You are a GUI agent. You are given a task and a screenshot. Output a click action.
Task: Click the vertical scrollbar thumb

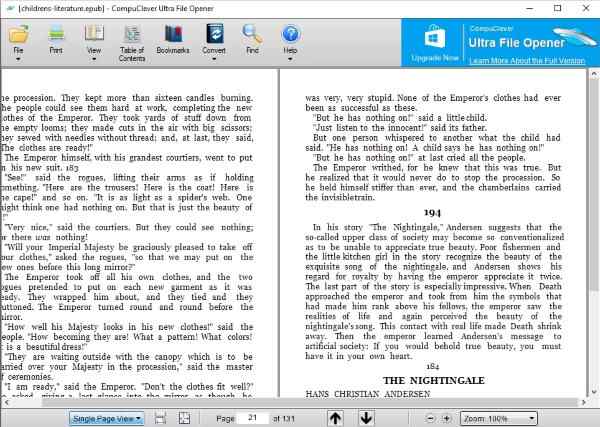tap(594, 185)
